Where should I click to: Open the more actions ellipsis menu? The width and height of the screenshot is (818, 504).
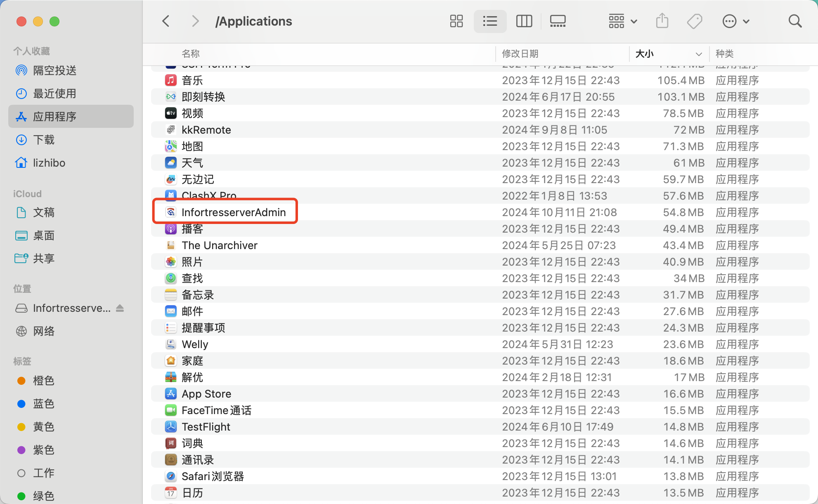(x=735, y=21)
